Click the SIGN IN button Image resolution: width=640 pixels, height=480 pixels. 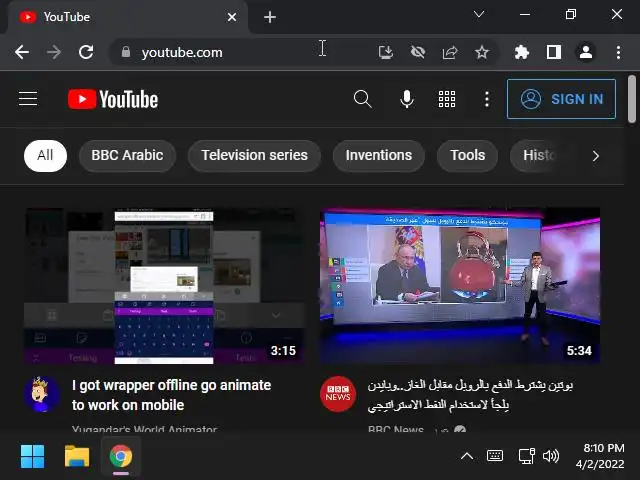coord(561,99)
